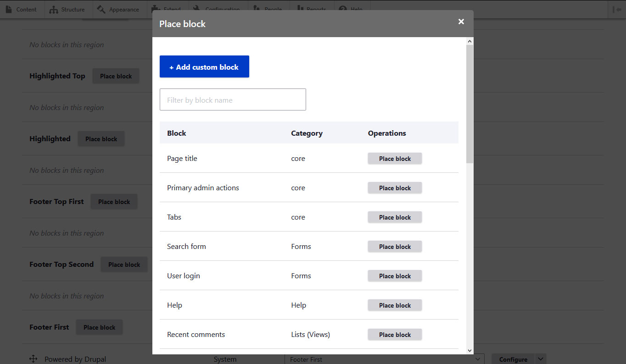626x364 pixels.
Task: Click the 'Place block' dialog title
Action: pyautogui.click(x=182, y=24)
